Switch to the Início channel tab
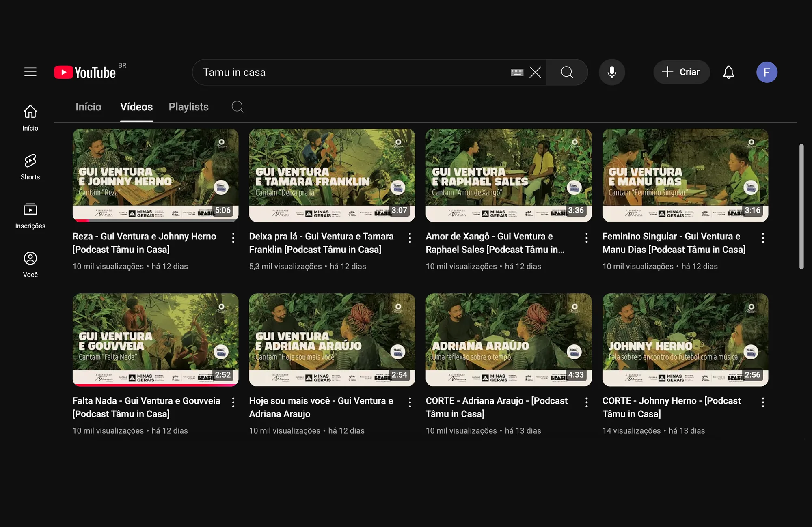Screen dimensions: 812x527 [89, 107]
